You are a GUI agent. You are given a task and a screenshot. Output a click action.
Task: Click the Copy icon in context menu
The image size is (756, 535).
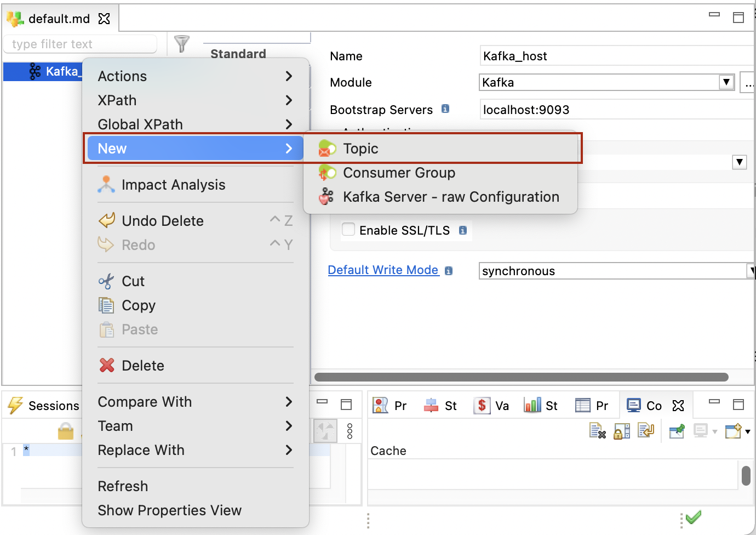coord(106,305)
